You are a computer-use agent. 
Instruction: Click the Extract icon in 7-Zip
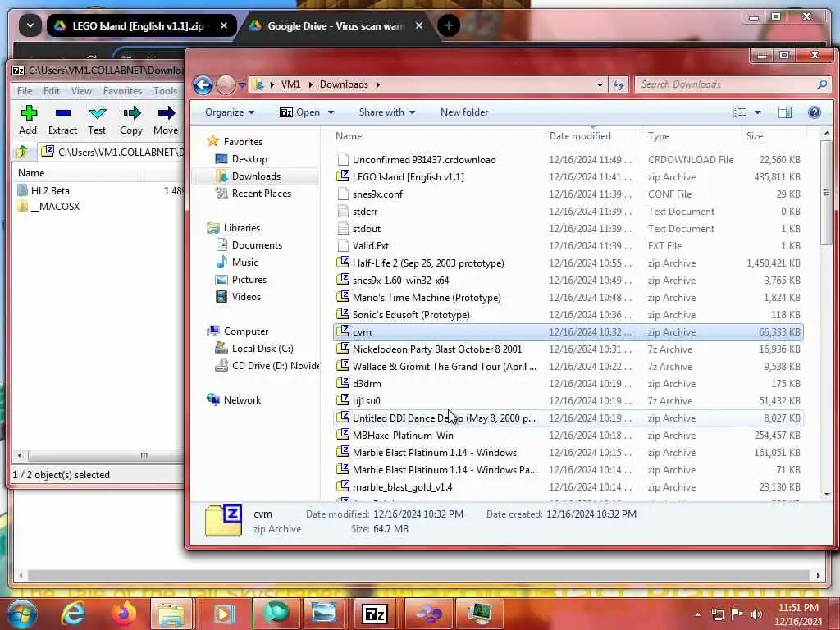(x=63, y=113)
